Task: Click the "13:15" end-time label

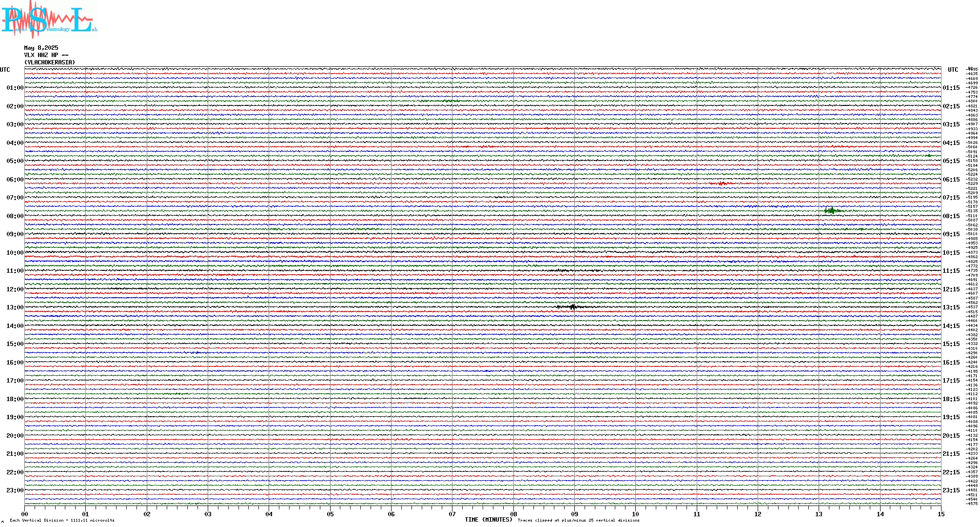Action: coord(951,307)
